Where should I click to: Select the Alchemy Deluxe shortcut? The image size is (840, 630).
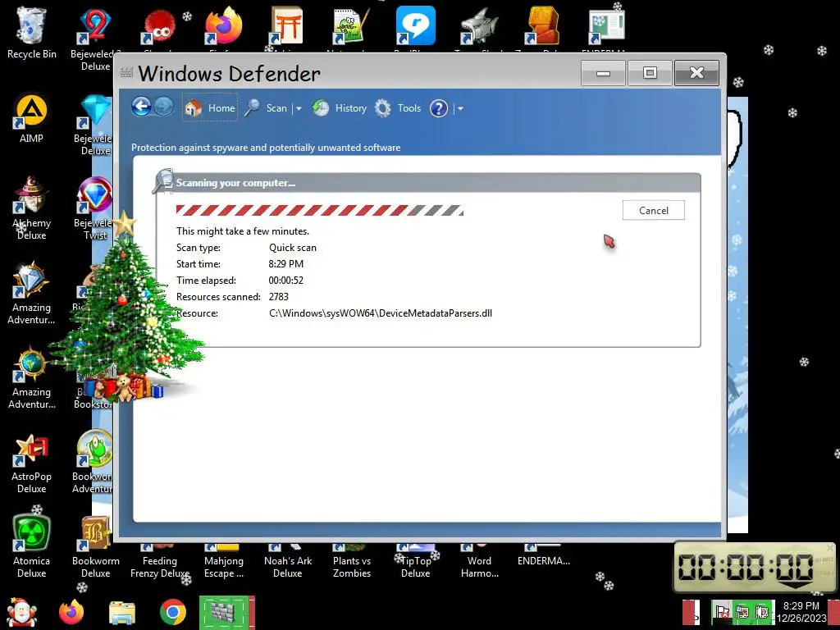pyautogui.click(x=32, y=208)
